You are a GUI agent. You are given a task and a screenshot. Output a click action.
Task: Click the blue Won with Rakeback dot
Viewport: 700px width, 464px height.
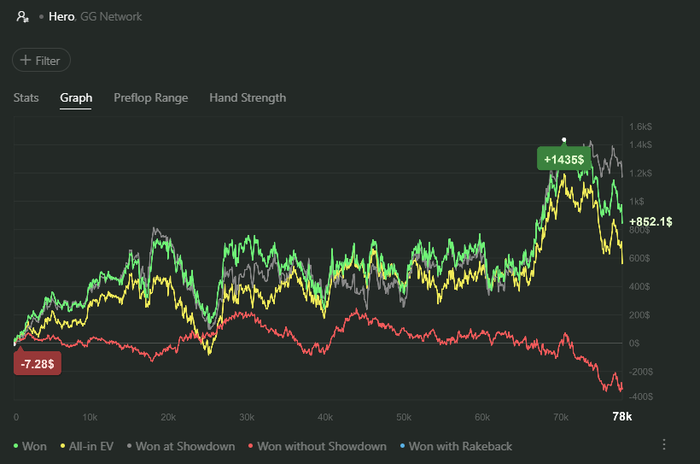tap(402, 445)
